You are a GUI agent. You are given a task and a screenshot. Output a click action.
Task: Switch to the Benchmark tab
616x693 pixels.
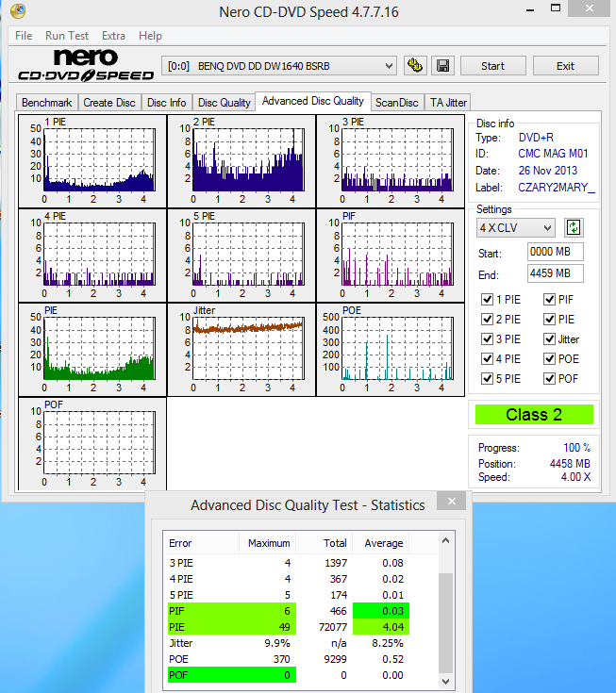[x=47, y=103]
